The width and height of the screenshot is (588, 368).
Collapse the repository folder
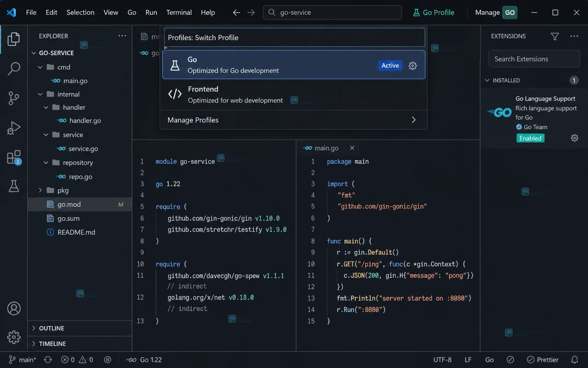pyautogui.click(x=46, y=163)
